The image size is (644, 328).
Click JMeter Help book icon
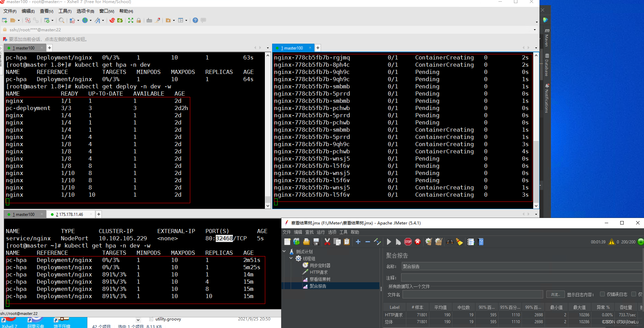481,242
